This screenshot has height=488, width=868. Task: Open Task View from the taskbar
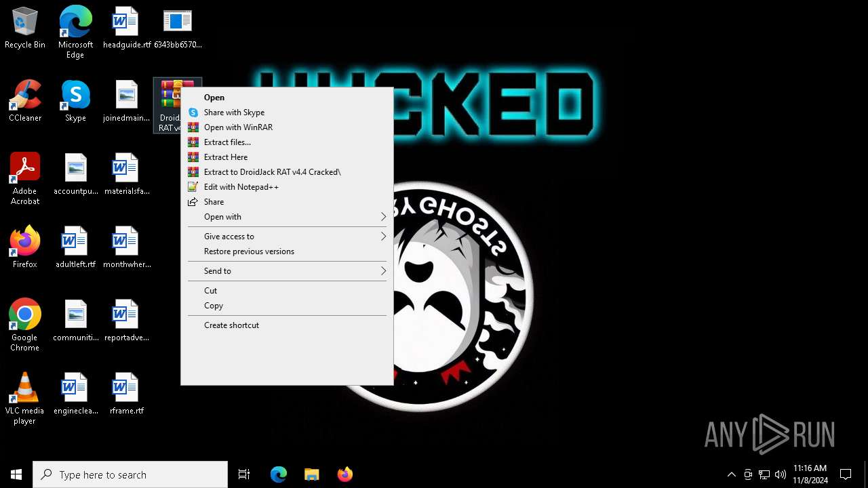[244, 474]
